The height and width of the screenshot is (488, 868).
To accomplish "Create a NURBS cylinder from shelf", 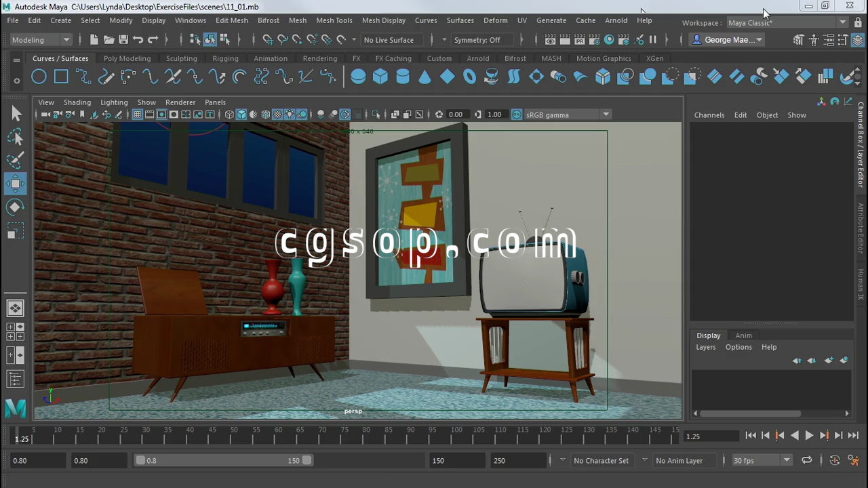I will 403,77.
